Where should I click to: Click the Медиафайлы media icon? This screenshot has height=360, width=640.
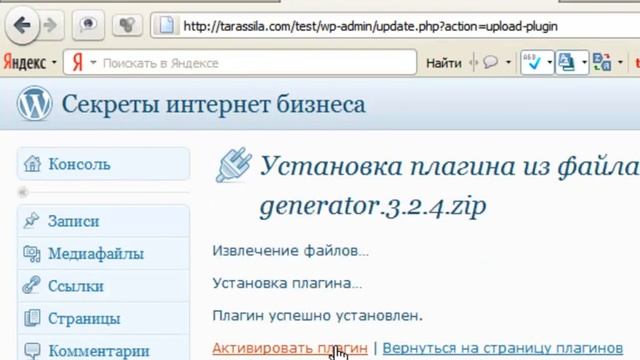(x=32, y=253)
